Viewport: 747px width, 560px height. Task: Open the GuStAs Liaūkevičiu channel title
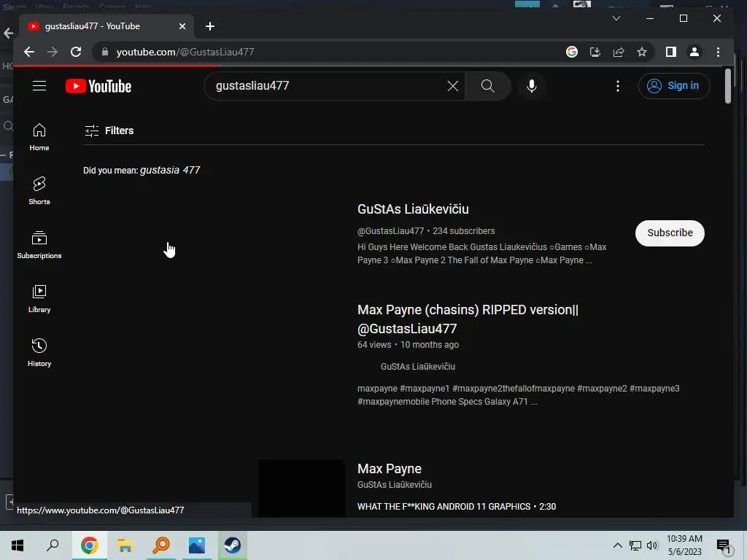pyautogui.click(x=413, y=209)
